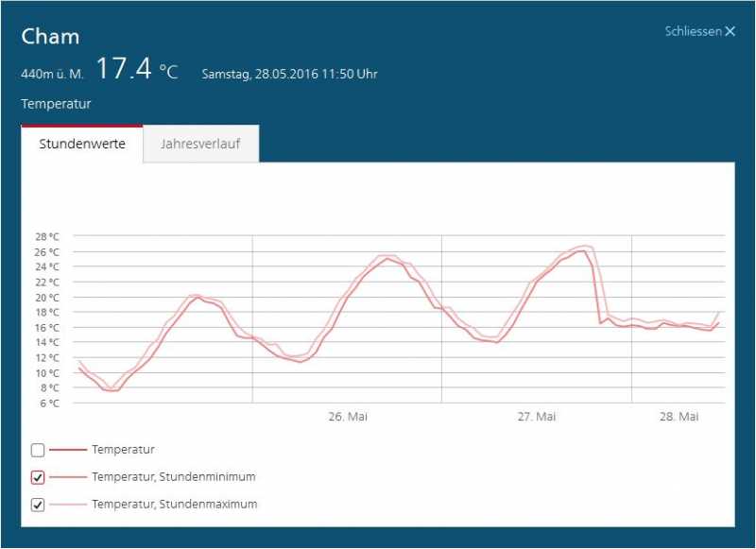This screenshot has width=756, height=549.
Task: Click the dark red Temperatur legend line
Action: 68,450
